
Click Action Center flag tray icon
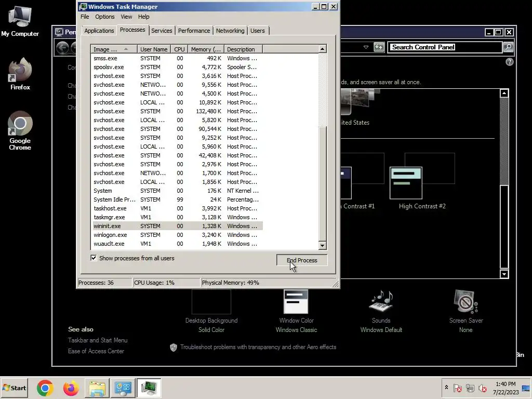click(x=457, y=388)
